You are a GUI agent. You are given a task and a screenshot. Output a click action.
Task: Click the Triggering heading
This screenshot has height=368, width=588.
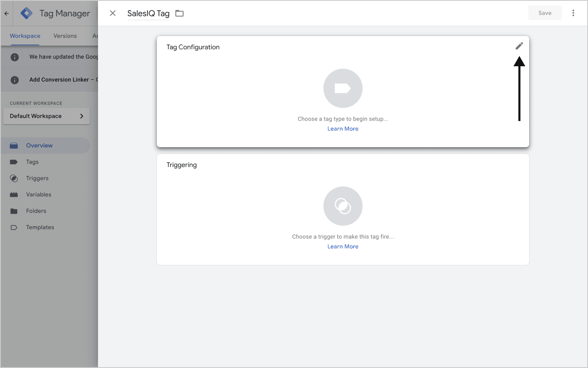(x=182, y=165)
